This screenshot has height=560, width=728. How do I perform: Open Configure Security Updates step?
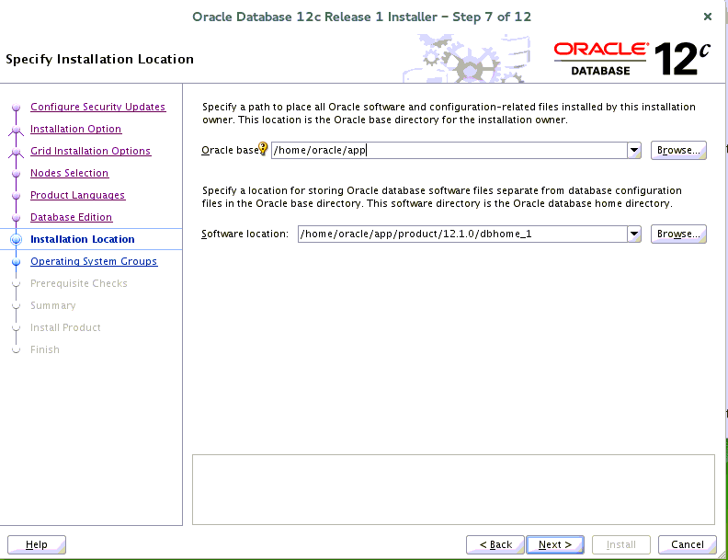point(97,107)
